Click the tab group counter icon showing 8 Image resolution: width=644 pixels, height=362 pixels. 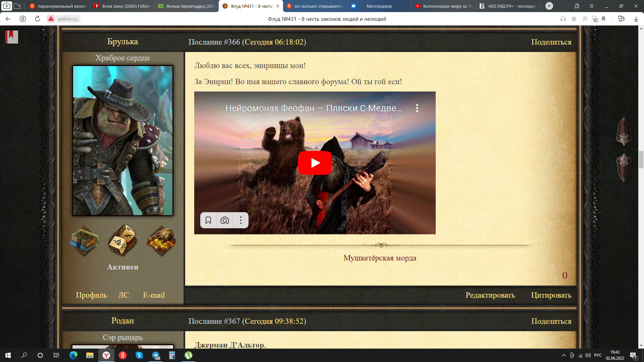(7, 6)
